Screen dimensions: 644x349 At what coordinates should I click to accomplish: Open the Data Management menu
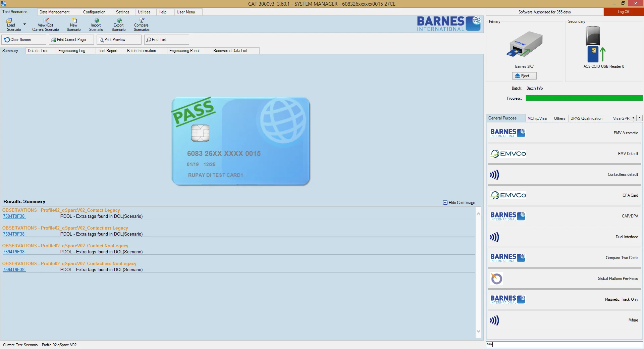click(55, 12)
